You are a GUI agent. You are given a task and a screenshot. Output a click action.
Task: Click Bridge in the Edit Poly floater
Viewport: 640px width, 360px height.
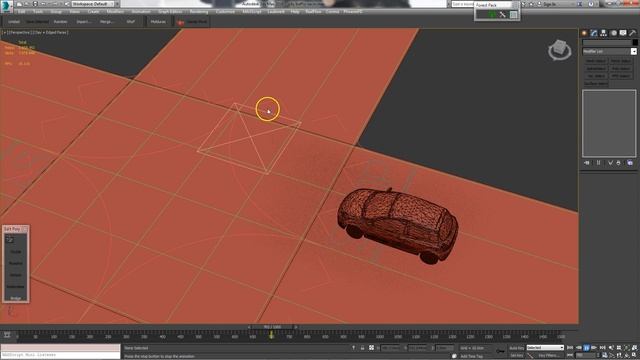tap(16, 298)
